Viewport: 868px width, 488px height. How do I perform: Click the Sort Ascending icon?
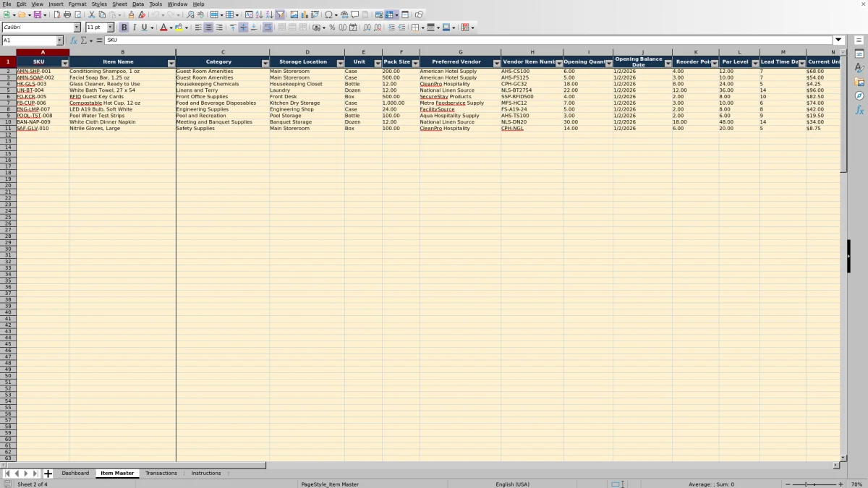point(259,14)
